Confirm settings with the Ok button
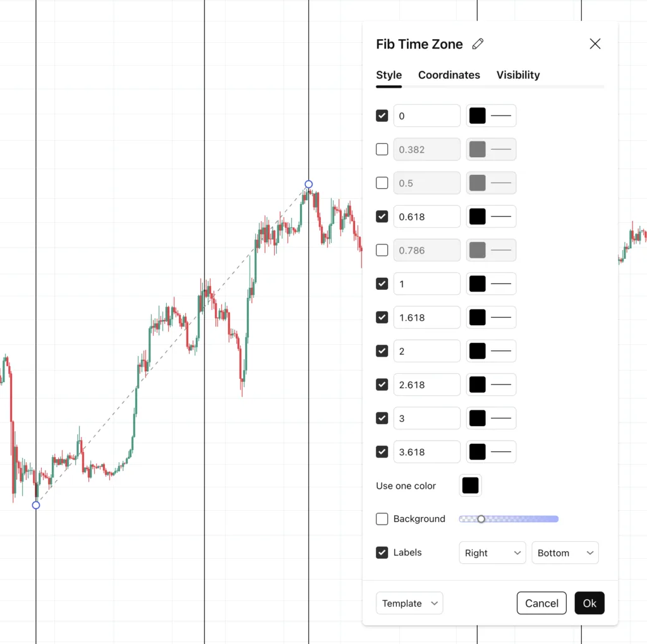This screenshot has height=644, width=647. [x=589, y=603]
